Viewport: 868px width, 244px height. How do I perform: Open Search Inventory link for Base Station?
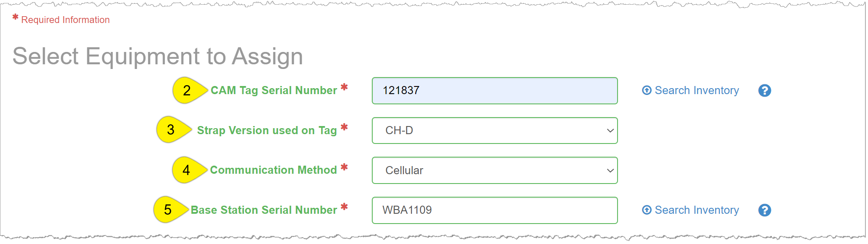[x=696, y=210]
